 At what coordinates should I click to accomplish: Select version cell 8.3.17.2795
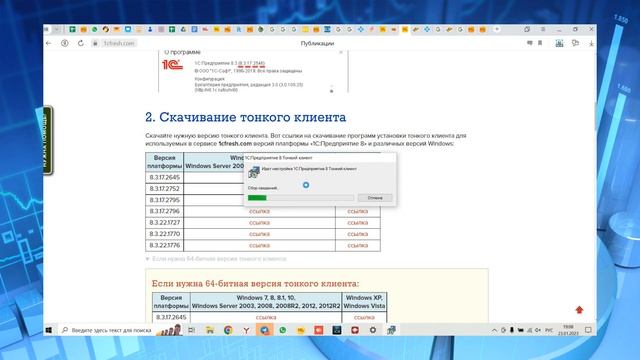tap(164, 200)
